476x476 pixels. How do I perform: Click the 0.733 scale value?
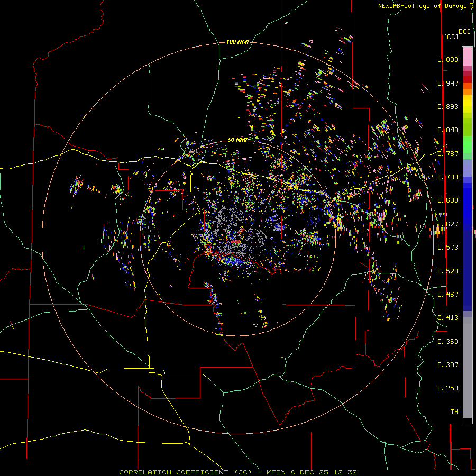(x=448, y=177)
